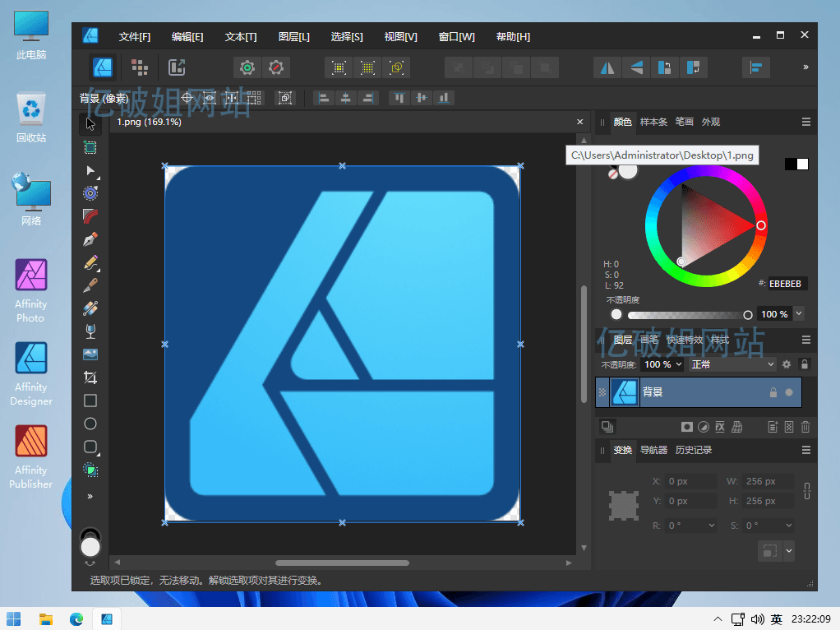
Task: Open color opacity 100% dropdown arrow
Action: tap(799, 313)
